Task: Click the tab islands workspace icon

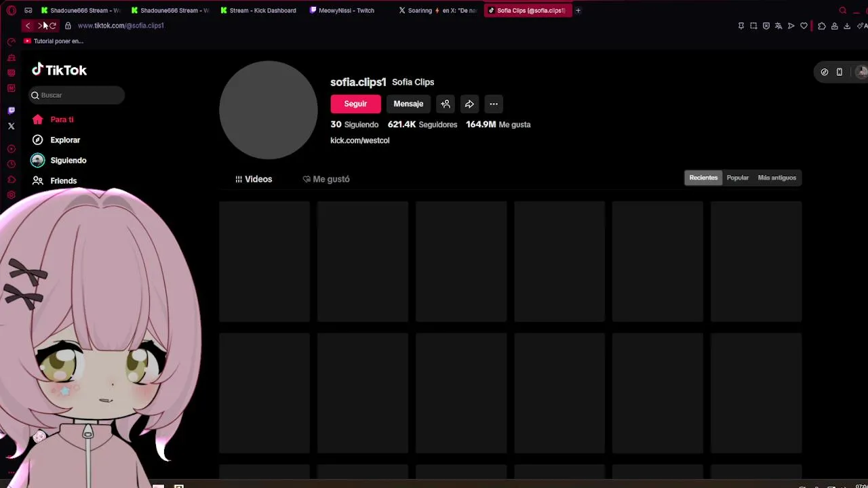Action: coord(28,10)
